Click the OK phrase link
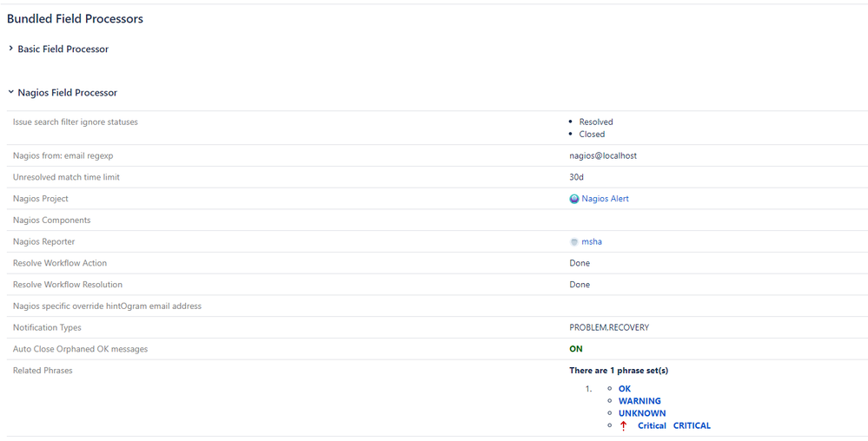Screen dimensions: 868x441 tap(625, 389)
